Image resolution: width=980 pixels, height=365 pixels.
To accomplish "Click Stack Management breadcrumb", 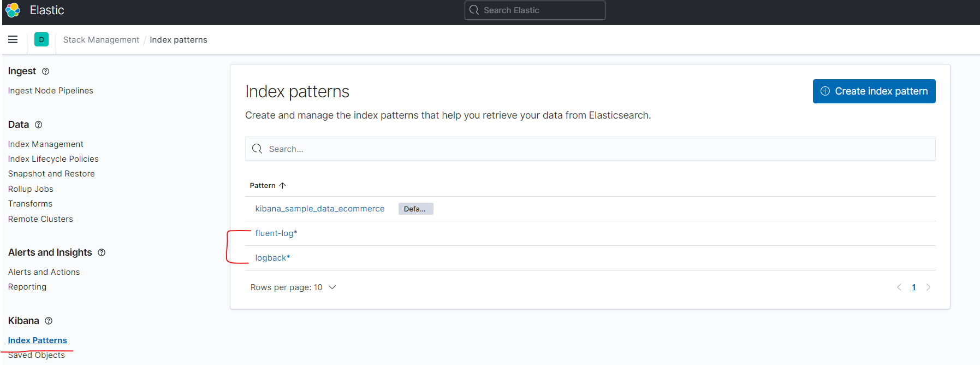I will [x=101, y=40].
